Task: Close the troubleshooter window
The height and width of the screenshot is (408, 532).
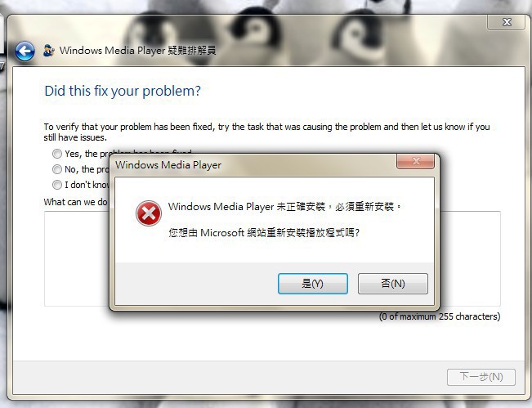Action: coord(506,22)
